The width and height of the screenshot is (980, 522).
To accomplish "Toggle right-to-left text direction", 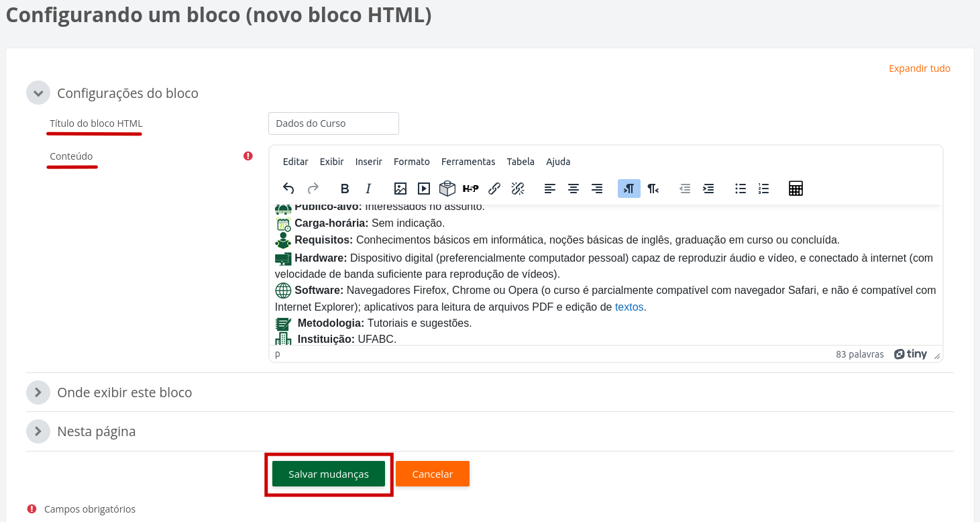I will point(652,189).
